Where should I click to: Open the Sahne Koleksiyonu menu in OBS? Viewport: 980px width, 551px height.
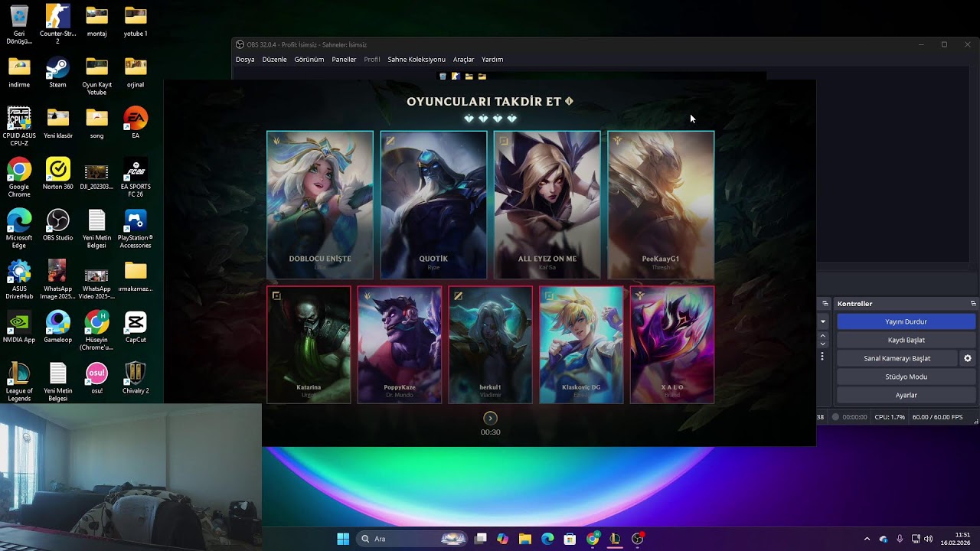pos(416,60)
